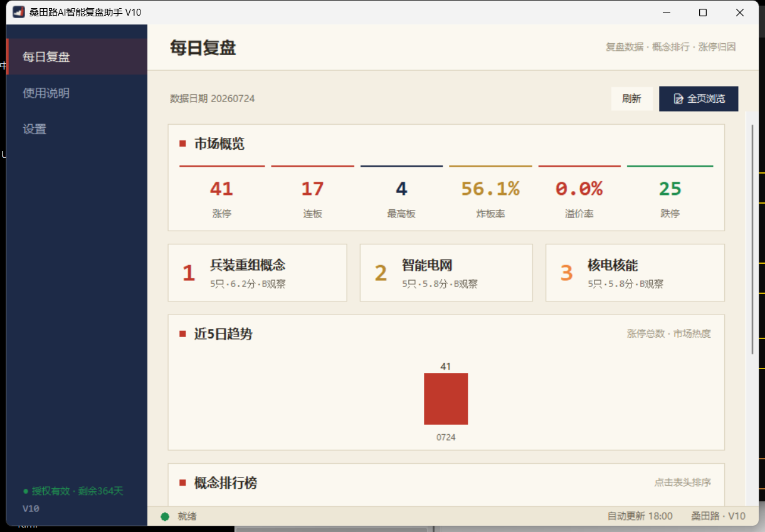This screenshot has height=532, width=765.
Task: Click the red square marker beside 概念排行榜
Action: tap(183, 482)
